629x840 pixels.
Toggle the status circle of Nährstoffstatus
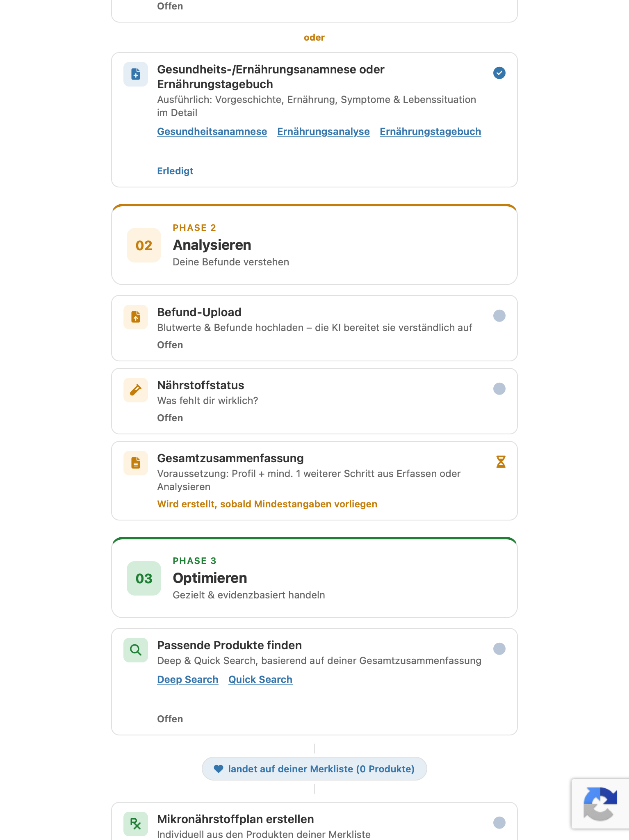(x=499, y=389)
